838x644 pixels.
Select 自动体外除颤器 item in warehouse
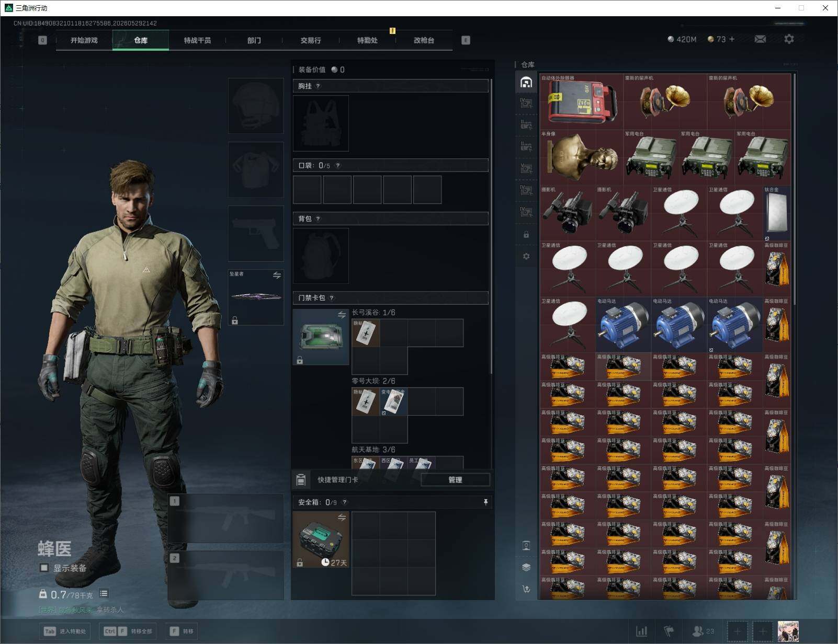581,101
